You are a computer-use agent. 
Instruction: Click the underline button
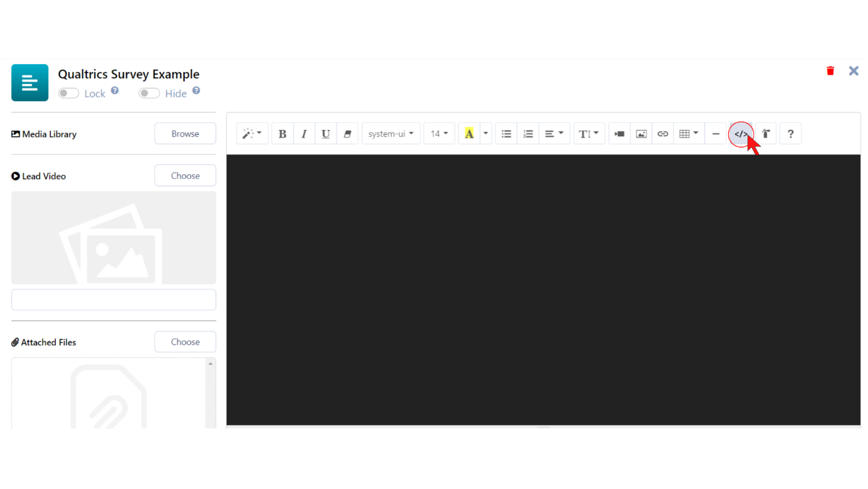(325, 134)
